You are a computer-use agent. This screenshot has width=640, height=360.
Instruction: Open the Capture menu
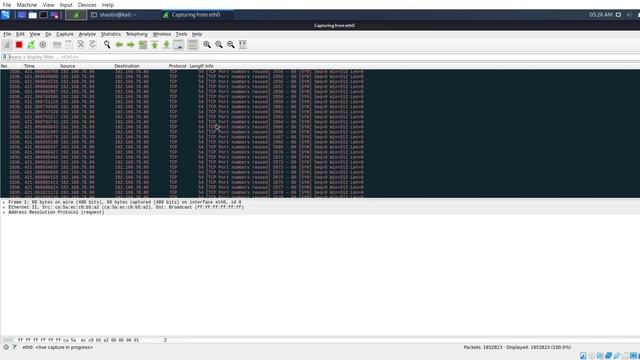tap(64, 34)
